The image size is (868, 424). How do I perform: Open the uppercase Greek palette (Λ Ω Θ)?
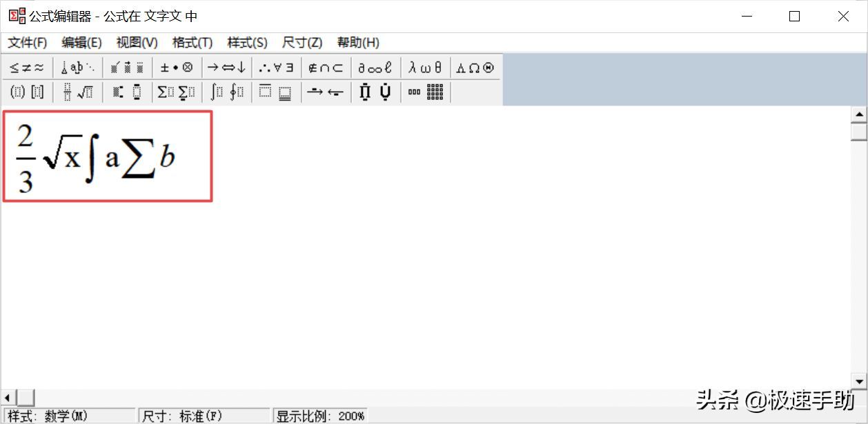point(475,68)
